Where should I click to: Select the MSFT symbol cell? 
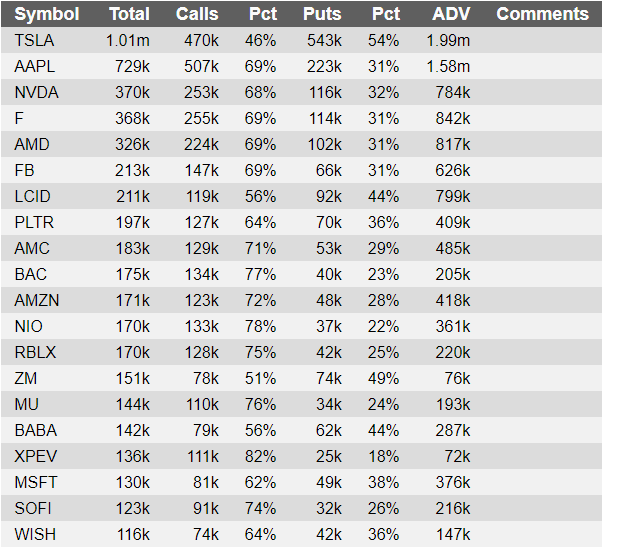pos(36,483)
